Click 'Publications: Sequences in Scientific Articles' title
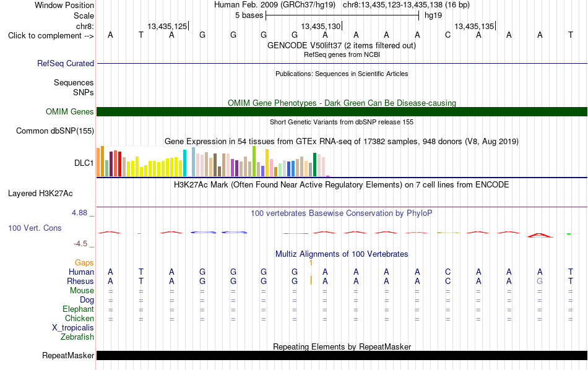Viewport: 588px width, 370px height. coord(342,74)
